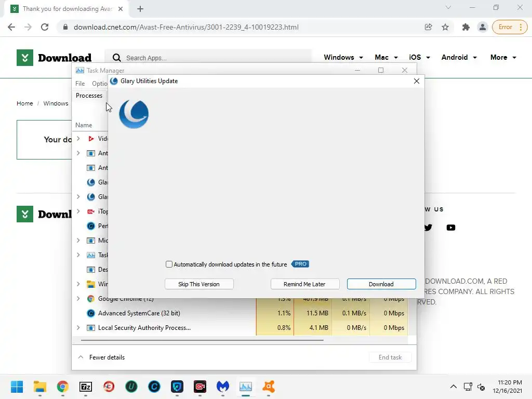Expand the Mic... process row
Viewport: 532px width, 399px height.
pos(78,240)
